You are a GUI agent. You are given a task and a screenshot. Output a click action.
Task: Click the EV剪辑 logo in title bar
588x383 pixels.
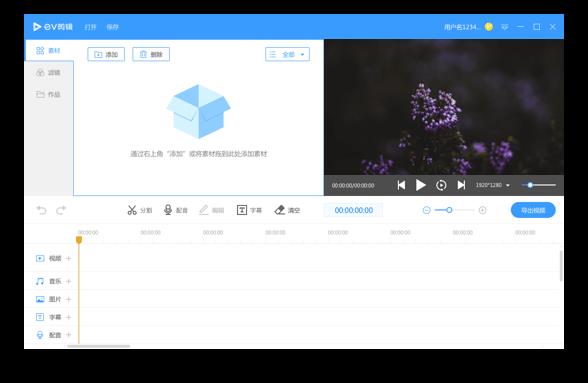point(53,27)
